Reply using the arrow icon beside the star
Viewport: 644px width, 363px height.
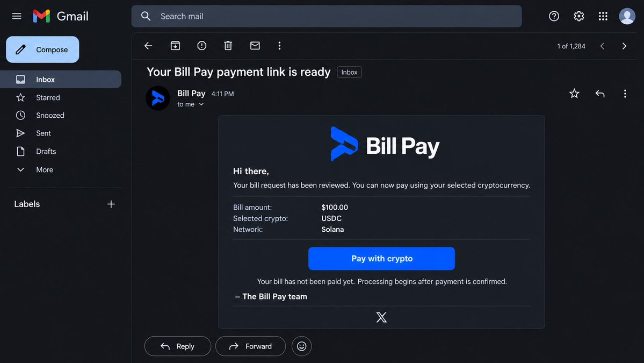point(599,94)
